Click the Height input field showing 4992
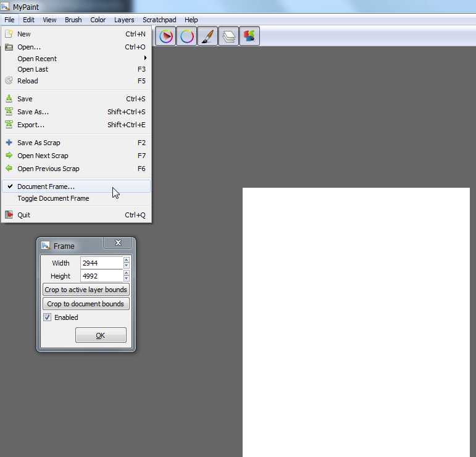 (102, 276)
